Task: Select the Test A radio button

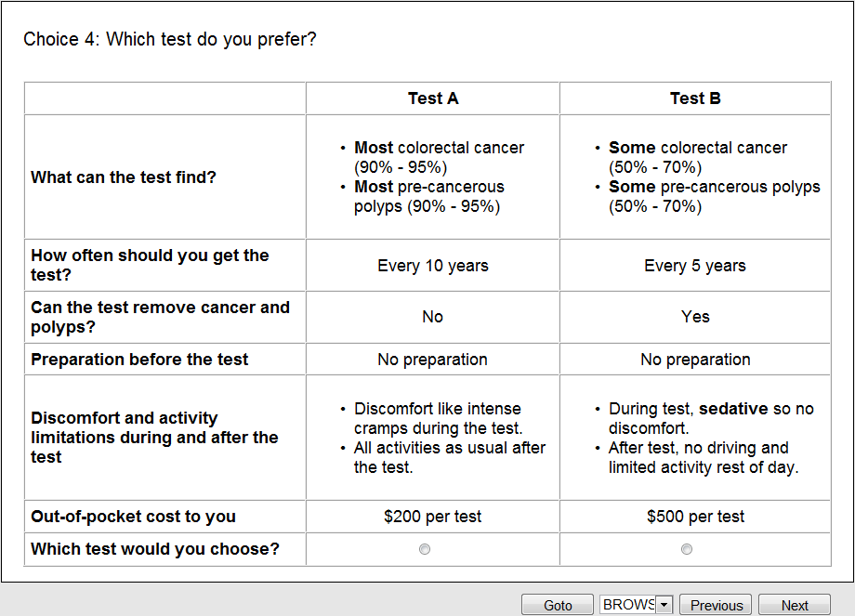Action: [425, 549]
